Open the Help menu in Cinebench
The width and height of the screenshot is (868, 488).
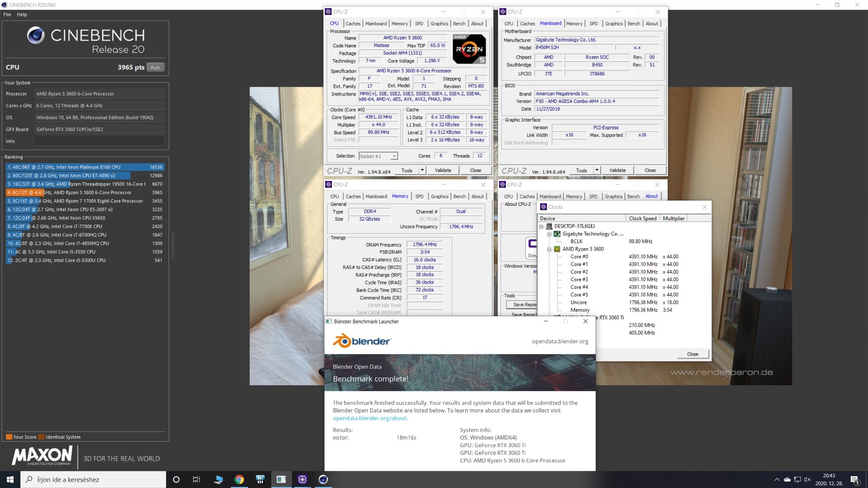click(22, 14)
